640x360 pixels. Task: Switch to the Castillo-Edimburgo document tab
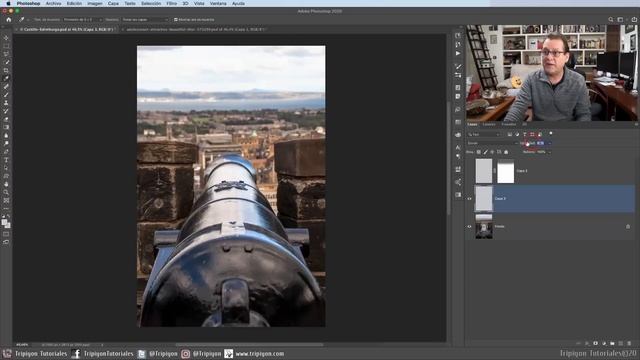(x=67, y=29)
